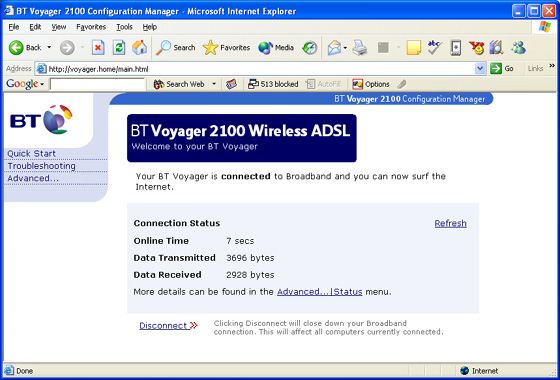Click the IE page icon in title bar
This screenshot has width=560, height=380.
pyautogui.click(x=9, y=11)
